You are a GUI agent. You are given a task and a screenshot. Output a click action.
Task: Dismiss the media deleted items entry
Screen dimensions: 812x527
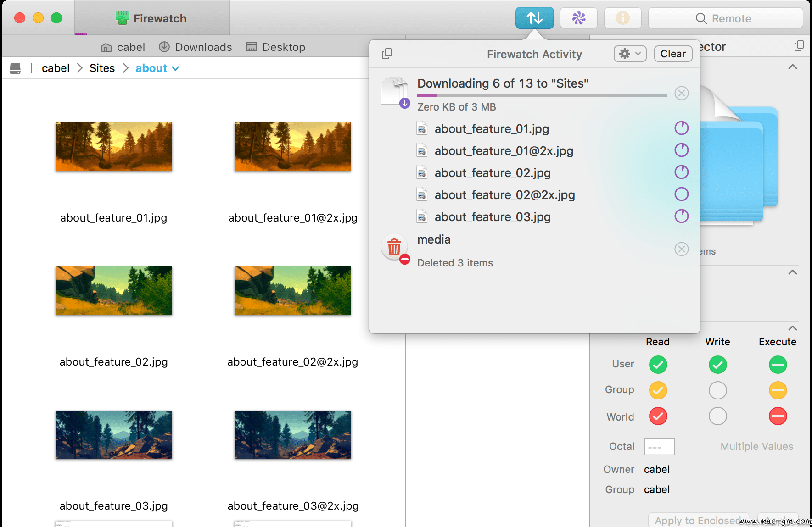pos(682,249)
